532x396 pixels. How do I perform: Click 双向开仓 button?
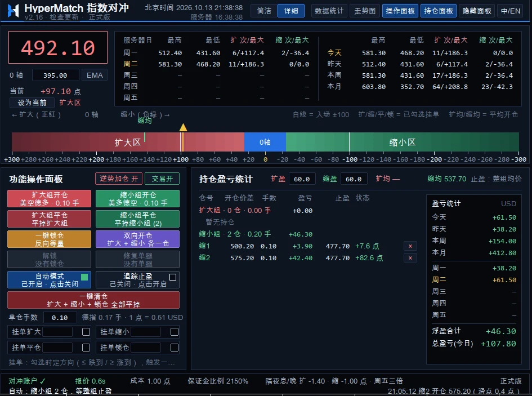point(137,239)
